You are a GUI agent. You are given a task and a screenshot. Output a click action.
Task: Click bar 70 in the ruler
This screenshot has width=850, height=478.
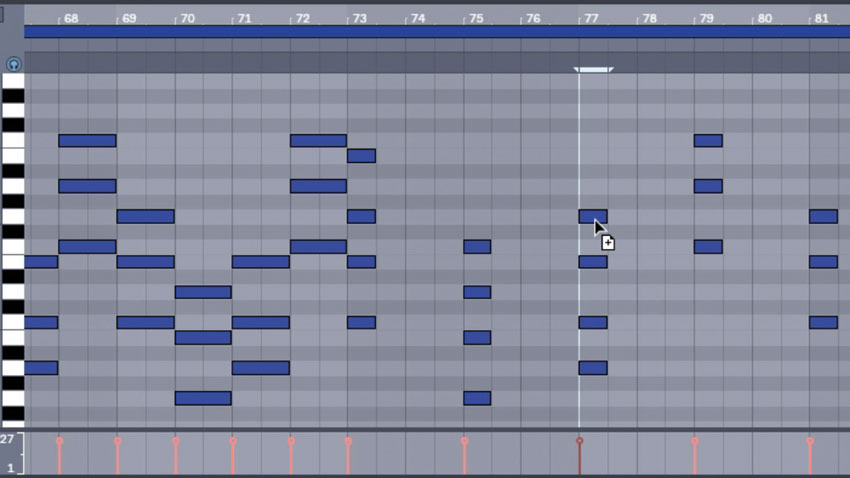pyautogui.click(x=187, y=18)
